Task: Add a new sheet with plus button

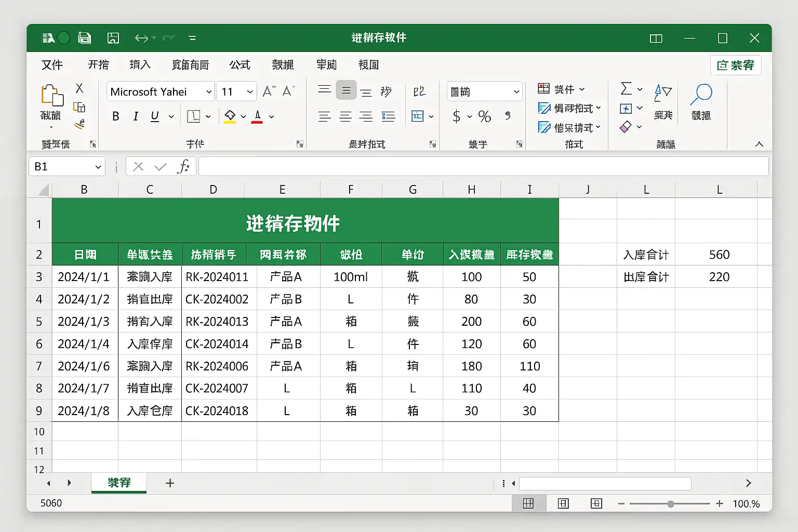Action: click(x=169, y=483)
